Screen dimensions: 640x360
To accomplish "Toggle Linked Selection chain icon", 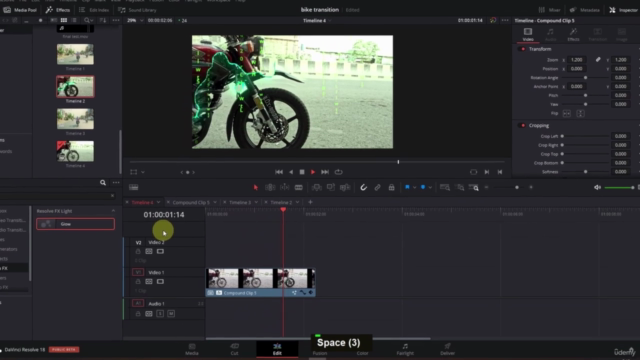I will pos(378,187).
